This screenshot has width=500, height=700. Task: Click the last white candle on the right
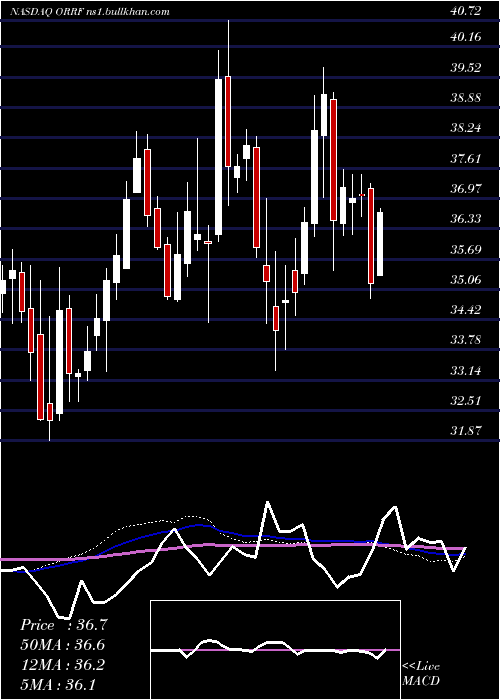[x=380, y=244]
